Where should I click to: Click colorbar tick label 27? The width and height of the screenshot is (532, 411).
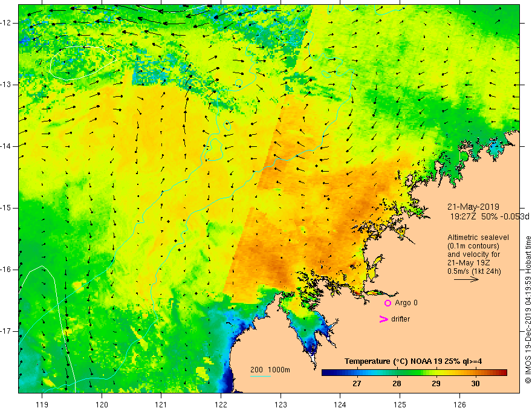pyautogui.click(x=357, y=384)
